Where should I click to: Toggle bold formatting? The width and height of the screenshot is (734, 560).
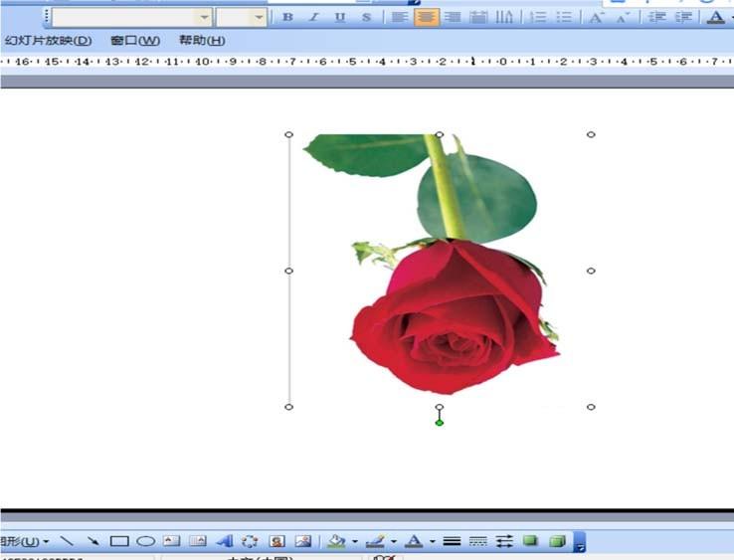click(287, 17)
